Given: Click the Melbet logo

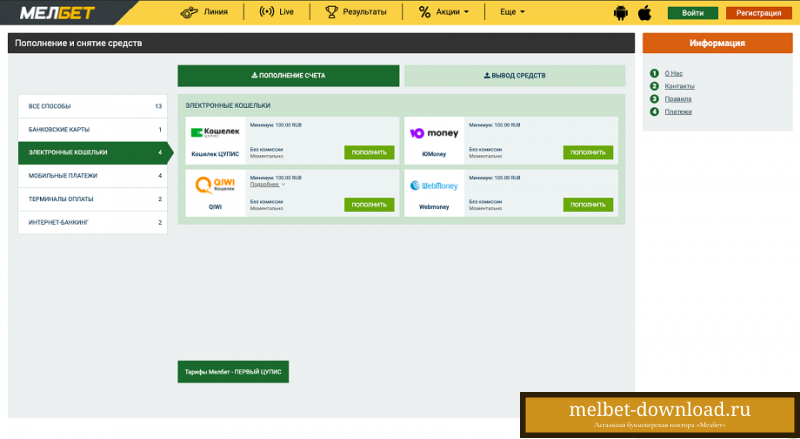Looking at the screenshot, I should pos(57,13).
